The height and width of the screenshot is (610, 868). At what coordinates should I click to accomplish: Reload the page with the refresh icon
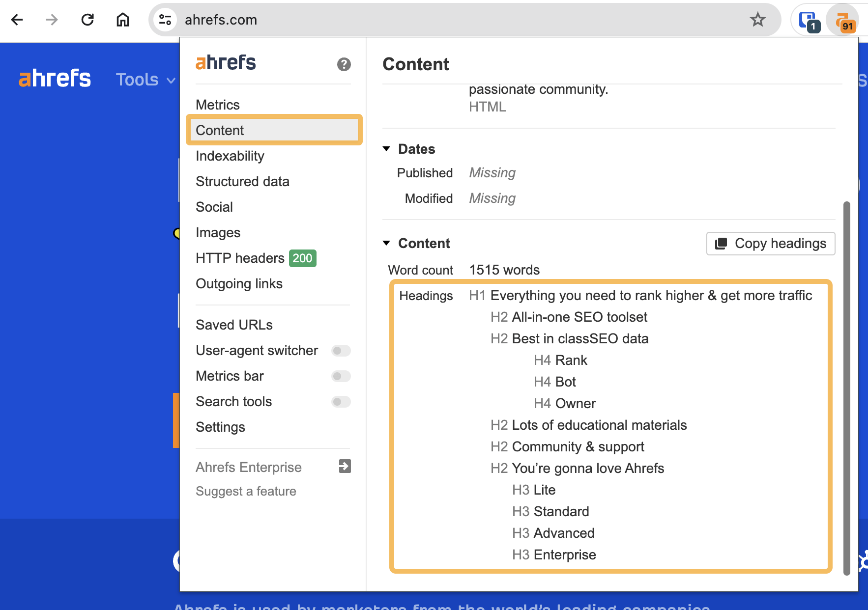point(87,20)
